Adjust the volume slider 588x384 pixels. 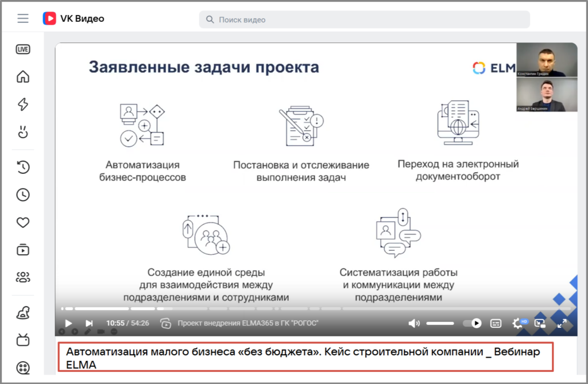tap(440, 323)
